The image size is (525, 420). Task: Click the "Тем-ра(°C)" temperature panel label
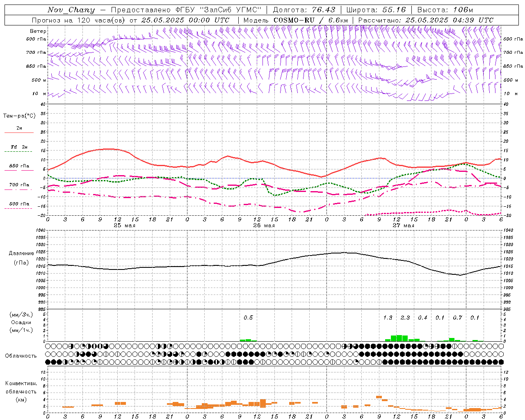pyautogui.click(x=19, y=116)
